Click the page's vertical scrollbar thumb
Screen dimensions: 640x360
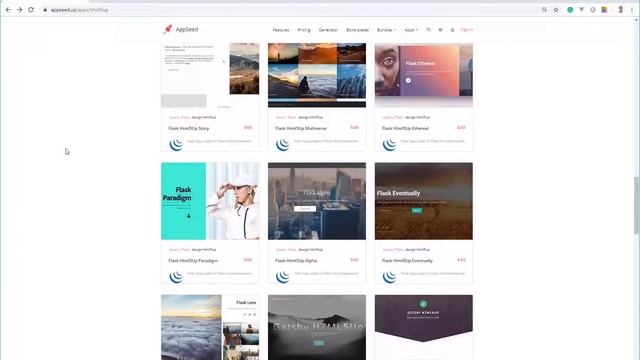(x=636, y=205)
